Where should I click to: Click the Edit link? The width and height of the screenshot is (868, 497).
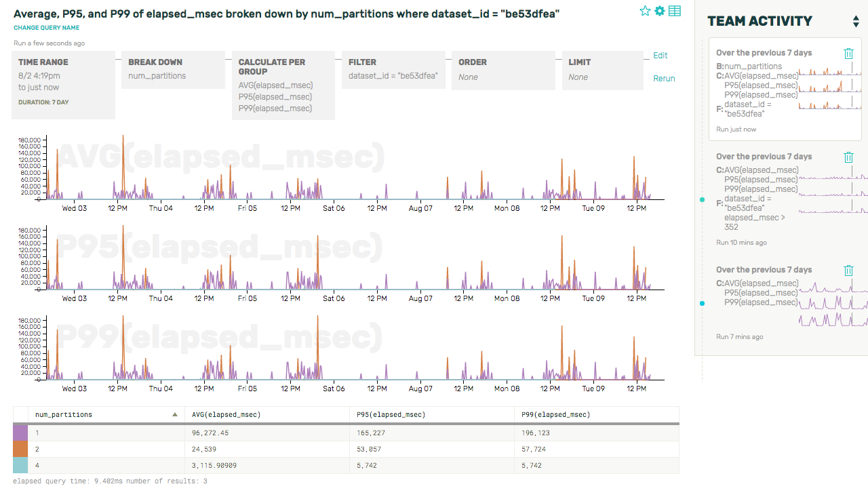pos(660,56)
